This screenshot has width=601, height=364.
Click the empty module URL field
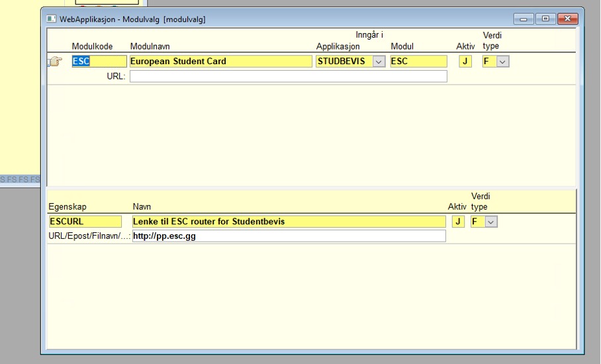coord(288,76)
